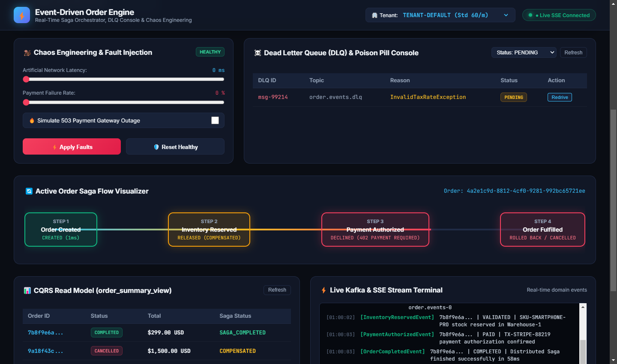617x364 pixels.
Task: Click the Saga Status column header
Action: click(x=235, y=316)
